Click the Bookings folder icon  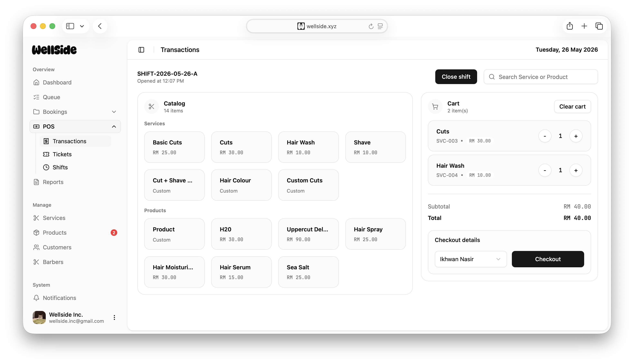[x=36, y=112]
